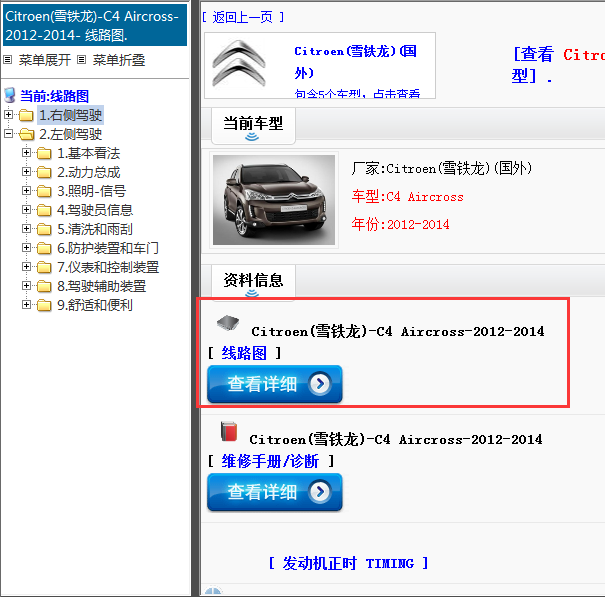Switch to the 资料信息 tab
Viewport: 605px width, 597px height.
point(253,282)
